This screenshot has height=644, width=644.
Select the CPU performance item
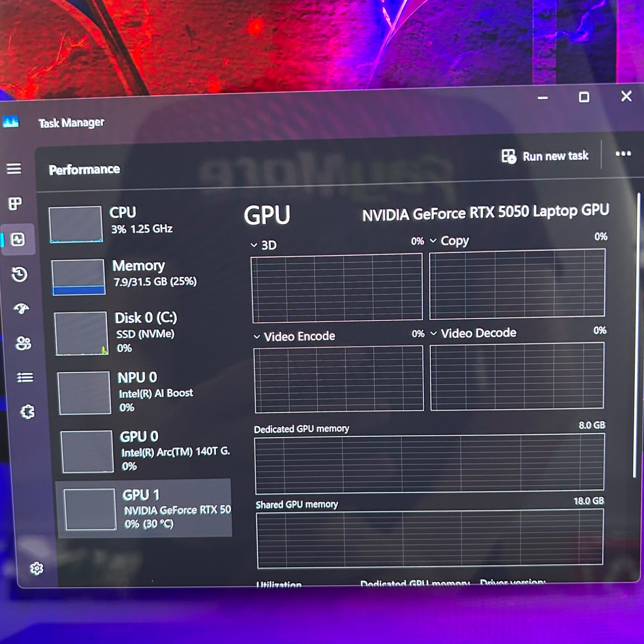point(140,225)
